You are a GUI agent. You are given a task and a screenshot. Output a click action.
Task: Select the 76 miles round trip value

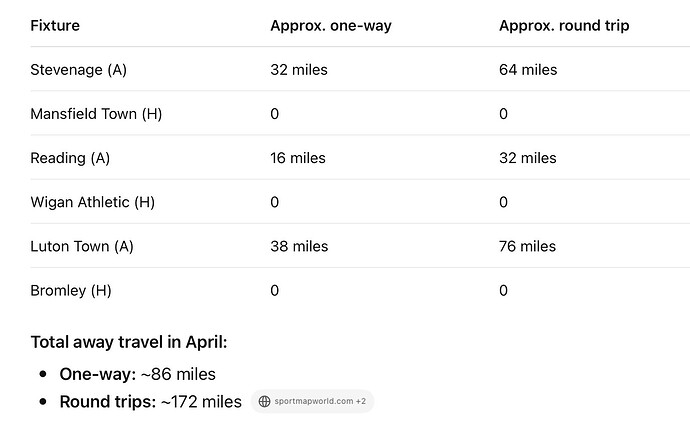click(528, 246)
